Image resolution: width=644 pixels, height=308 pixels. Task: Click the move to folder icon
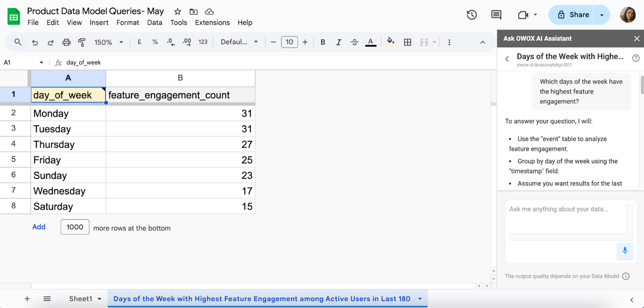tap(193, 11)
